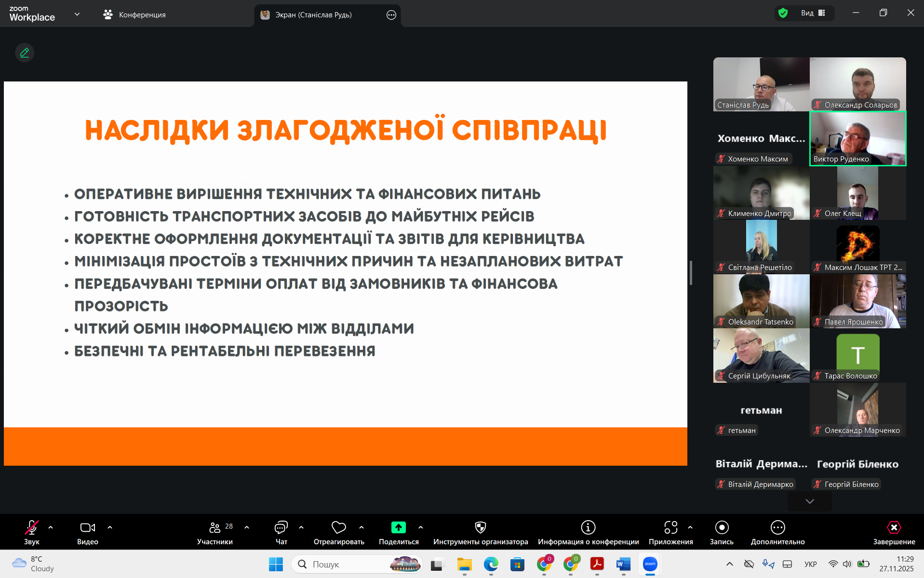Click the green Share screen button
The width and height of the screenshot is (924, 578).
[398, 528]
